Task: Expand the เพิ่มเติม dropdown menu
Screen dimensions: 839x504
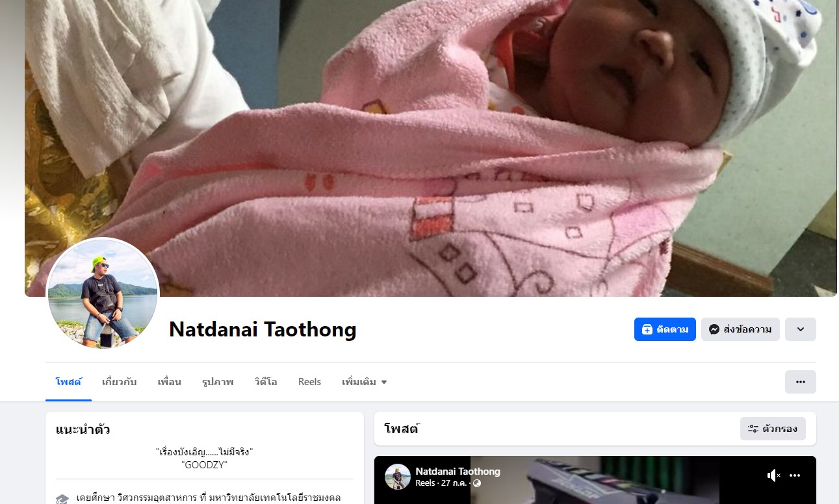Action: click(364, 382)
